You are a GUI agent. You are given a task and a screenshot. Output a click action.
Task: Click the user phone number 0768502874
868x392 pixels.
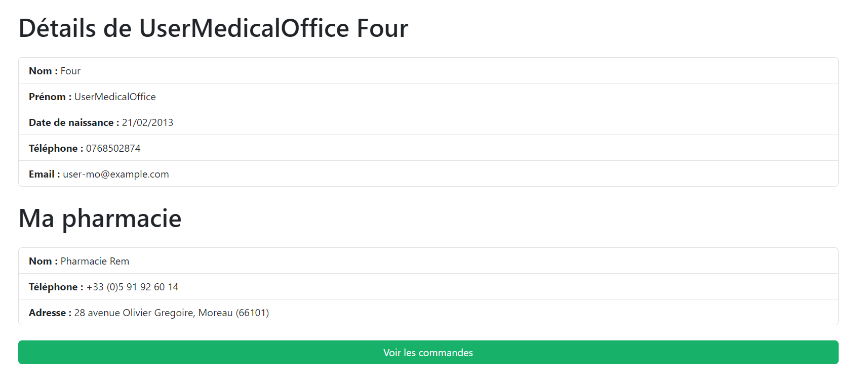point(113,148)
